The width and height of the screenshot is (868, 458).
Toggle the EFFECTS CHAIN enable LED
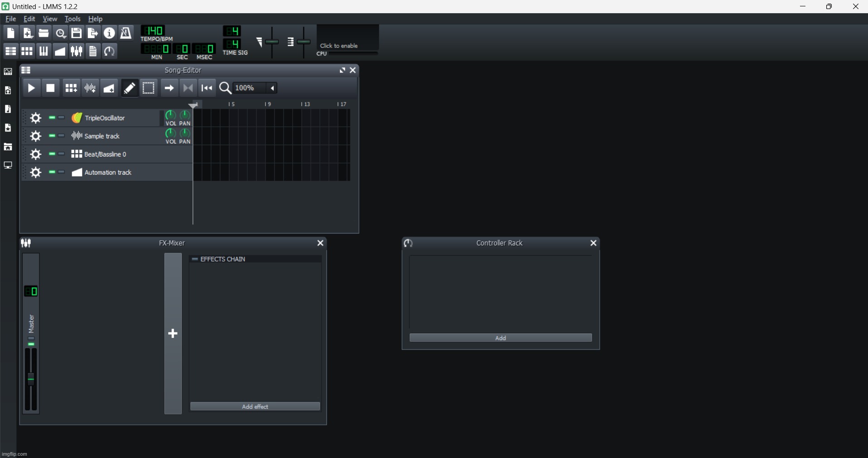[x=195, y=259]
